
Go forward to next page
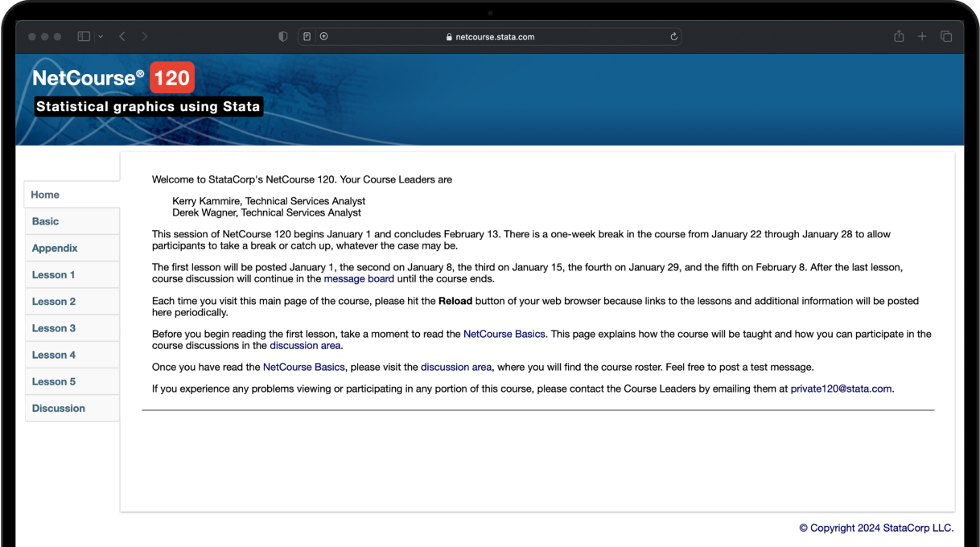(145, 37)
